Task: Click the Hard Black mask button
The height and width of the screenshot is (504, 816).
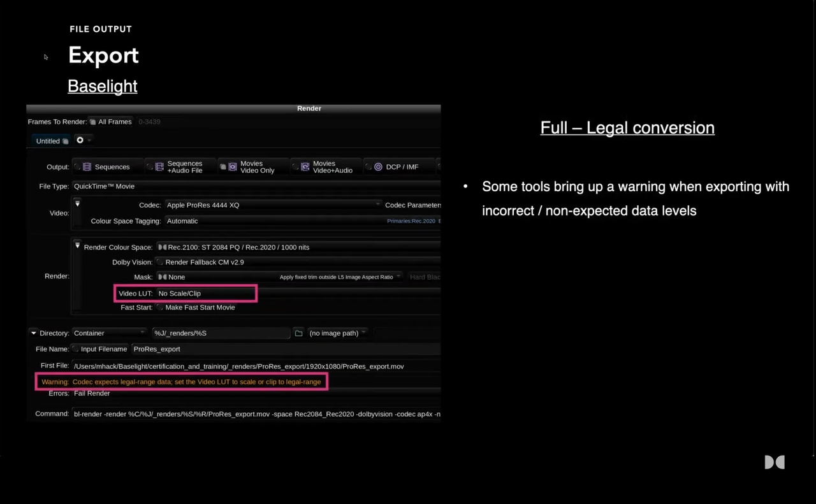Action: 424,277
